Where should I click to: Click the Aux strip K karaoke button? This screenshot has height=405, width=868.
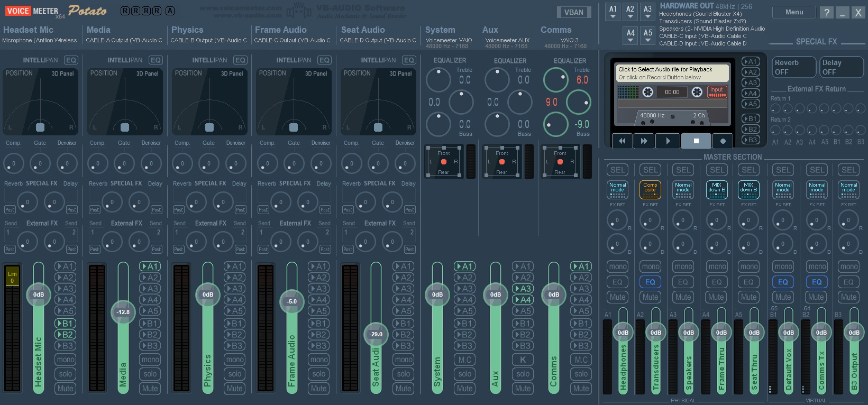[523, 360]
